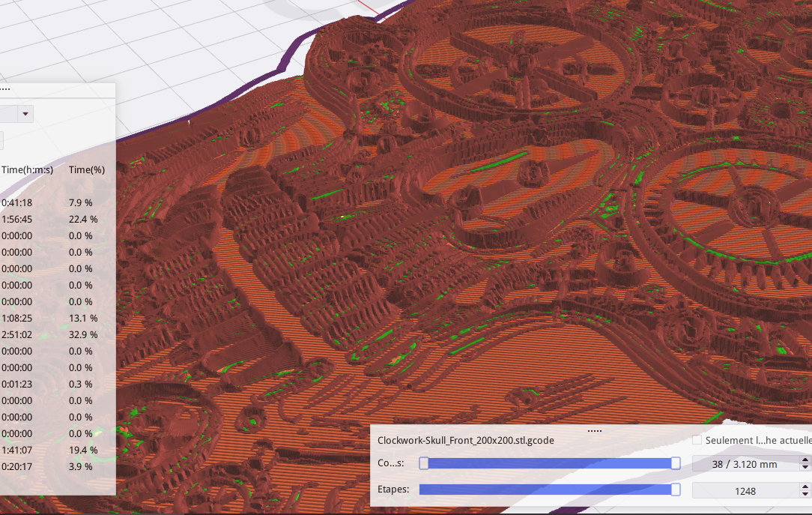Decrease layer value with the down arrow
The width and height of the screenshot is (812, 515).
pos(806,468)
